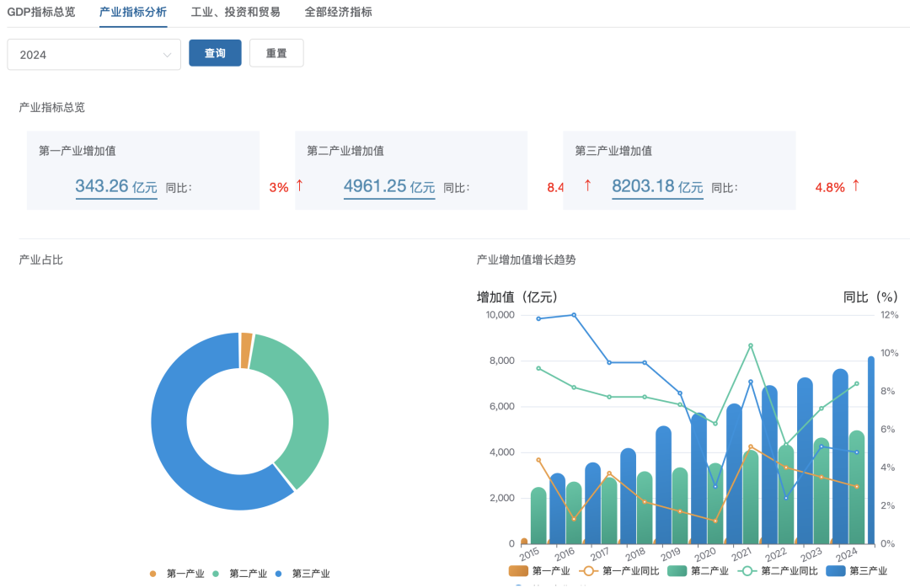Viewport: 910px width, 588px height.
Task: Switch to GDP指标总览 tab
Action: [41, 12]
